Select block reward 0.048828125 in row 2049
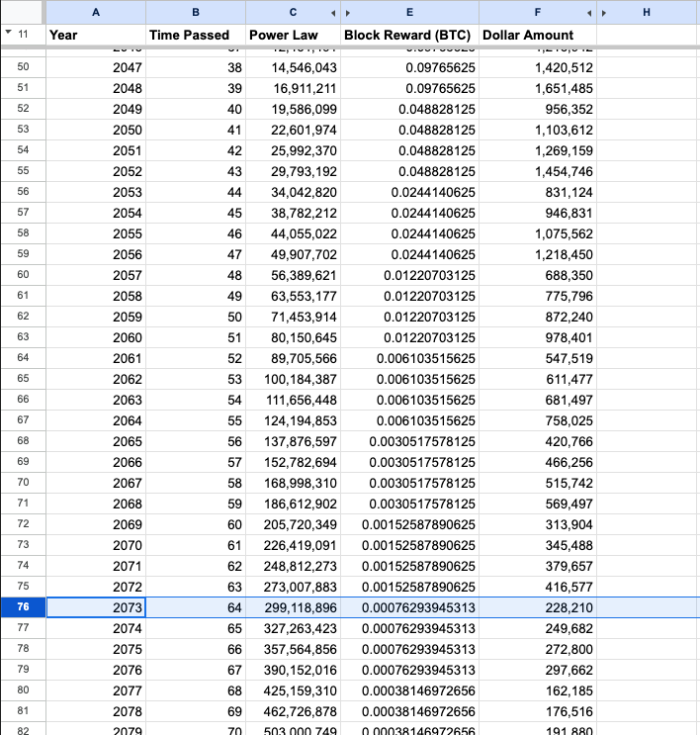The height and width of the screenshot is (735, 700). click(409, 109)
